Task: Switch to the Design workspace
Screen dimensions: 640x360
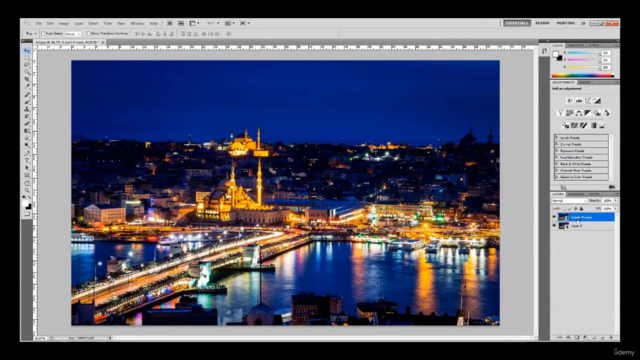Action: point(542,23)
